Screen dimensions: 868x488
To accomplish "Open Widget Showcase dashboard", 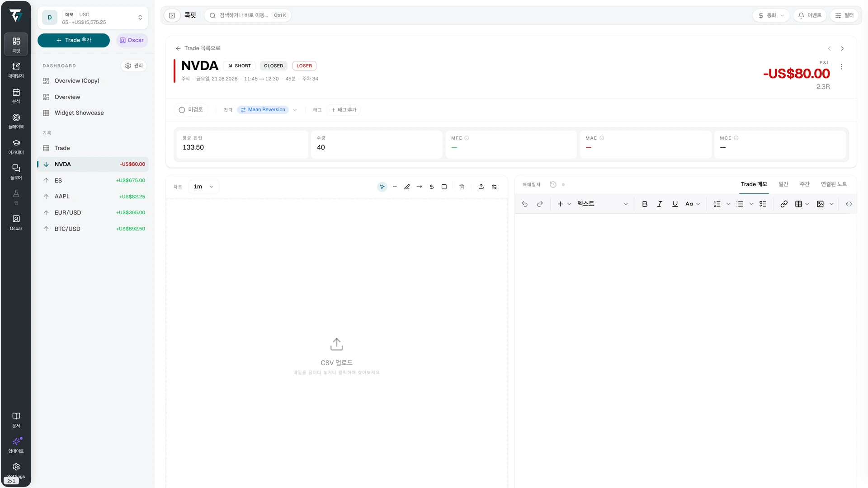I will [x=93, y=113].
